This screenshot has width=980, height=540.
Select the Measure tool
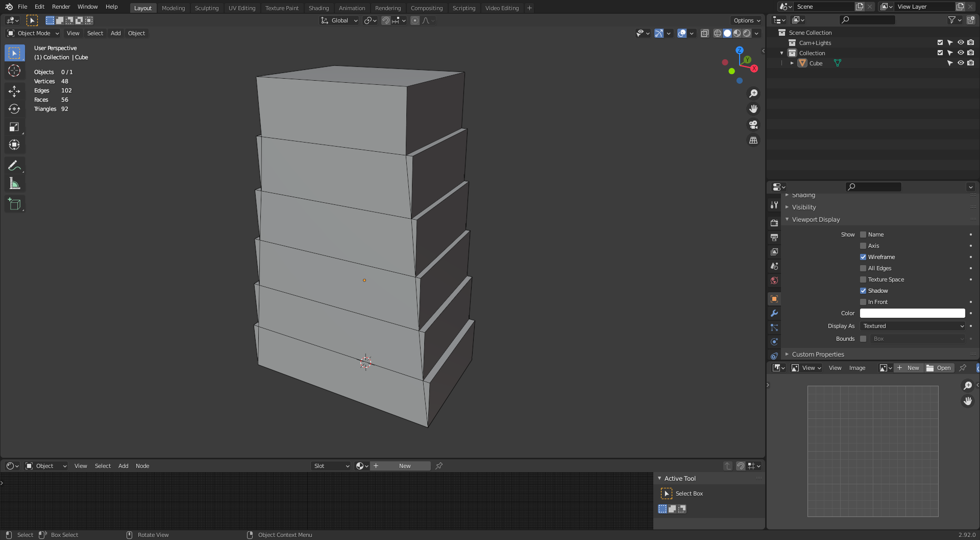point(14,184)
